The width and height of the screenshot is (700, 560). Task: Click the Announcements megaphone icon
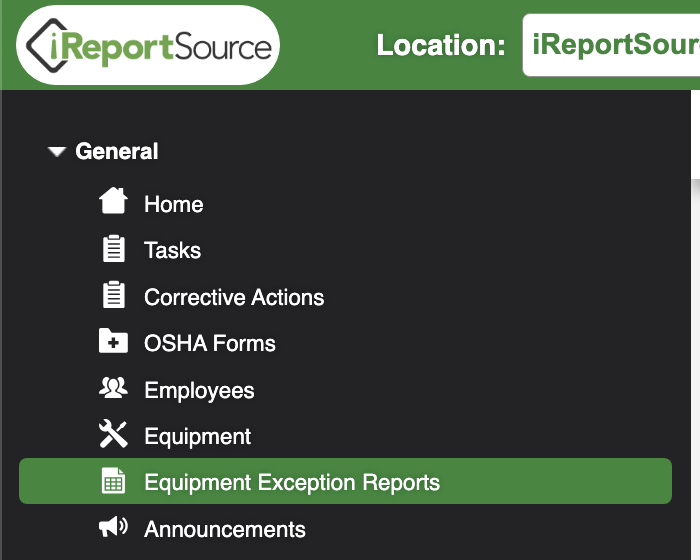coord(113,527)
